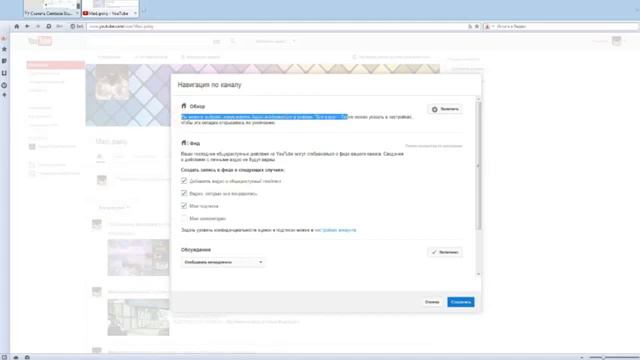This screenshot has width=640, height=360.
Task: Open the history clock sidebar panel
Action: [x=4, y=85]
